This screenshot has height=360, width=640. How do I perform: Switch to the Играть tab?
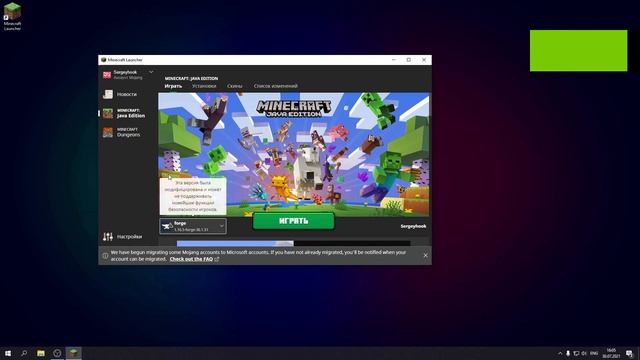[x=173, y=86]
